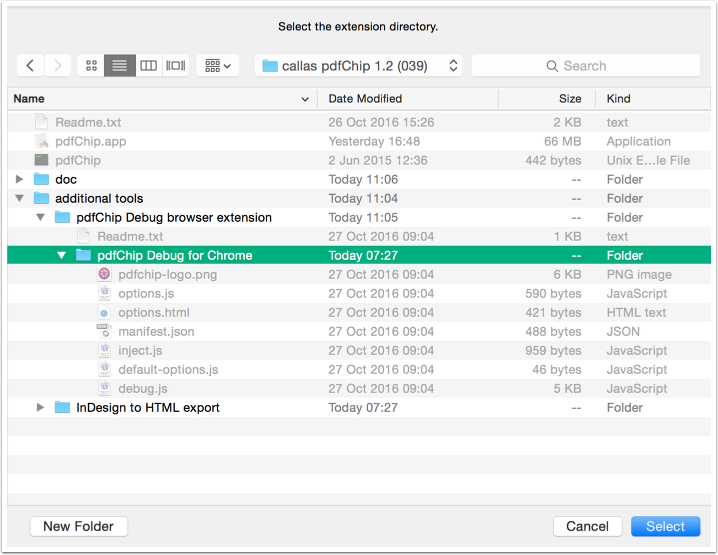
Task: Click the Search field
Action: pyautogui.click(x=585, y=66)
